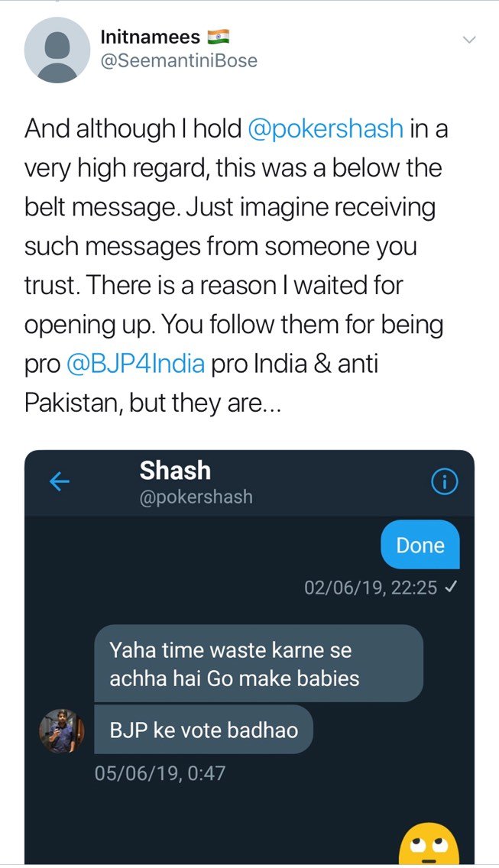Click the delivered checkmark beside 22:25
This screenshot has height=868, width=499.
click(450, 588)
